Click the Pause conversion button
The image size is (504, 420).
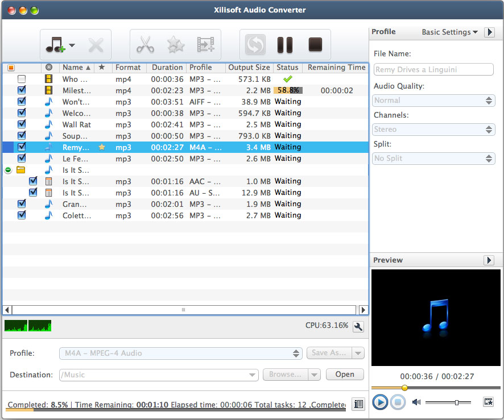(284, 45)
